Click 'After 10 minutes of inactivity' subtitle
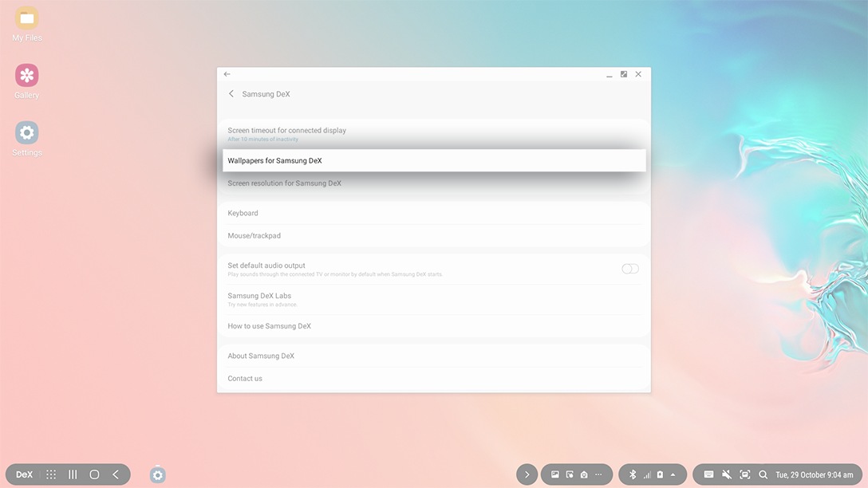 tap(263, 140)
